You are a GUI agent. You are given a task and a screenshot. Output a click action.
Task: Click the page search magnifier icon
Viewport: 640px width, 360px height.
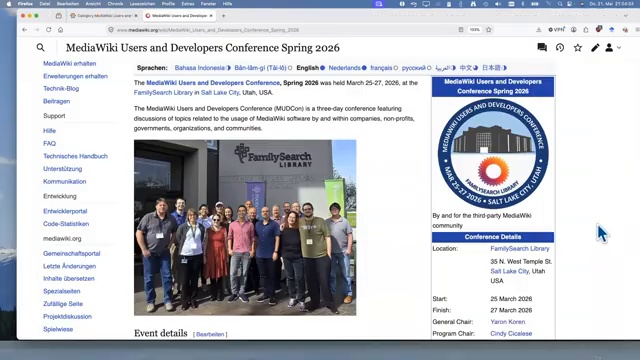click(40, 48)
